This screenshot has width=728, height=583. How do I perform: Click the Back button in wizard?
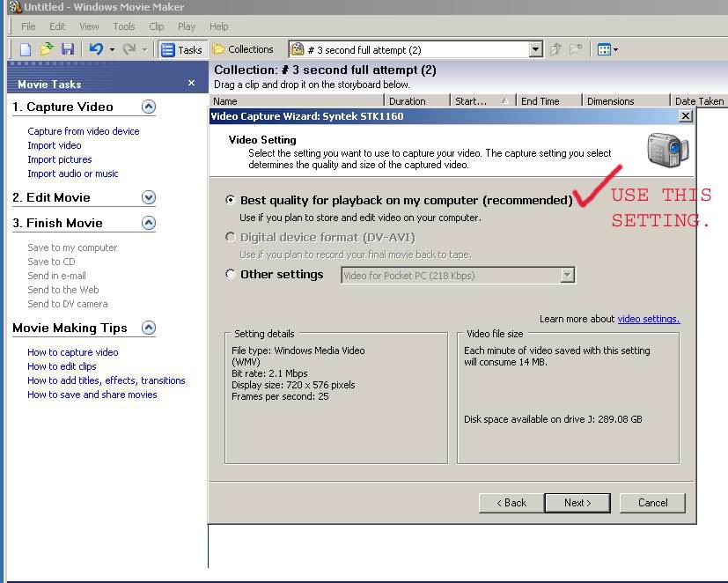click(511, 503)
